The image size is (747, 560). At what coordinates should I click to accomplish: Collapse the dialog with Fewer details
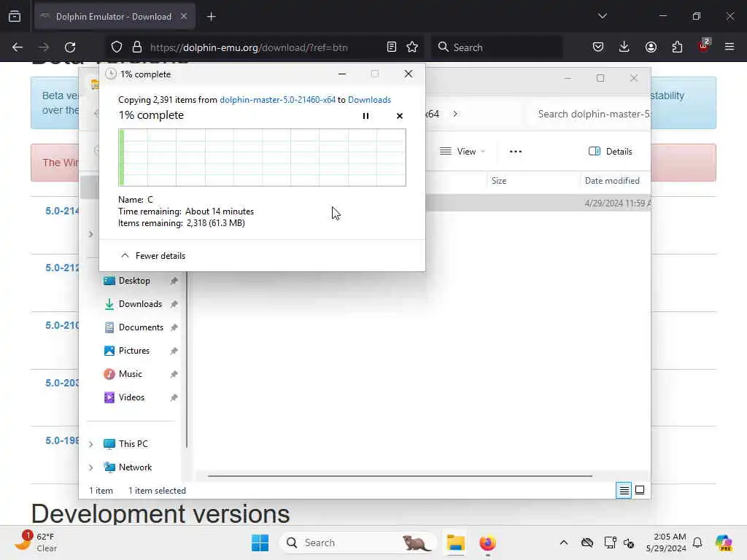[x=153, y=256]
